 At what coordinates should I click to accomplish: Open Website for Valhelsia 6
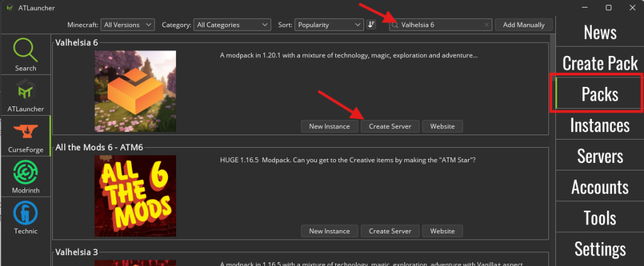[442, 126]
